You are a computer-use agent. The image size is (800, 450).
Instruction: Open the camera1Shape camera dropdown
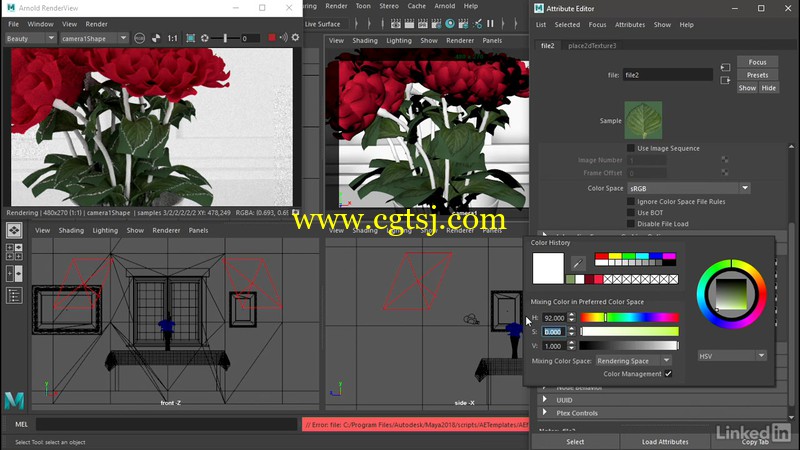[93, 38]
